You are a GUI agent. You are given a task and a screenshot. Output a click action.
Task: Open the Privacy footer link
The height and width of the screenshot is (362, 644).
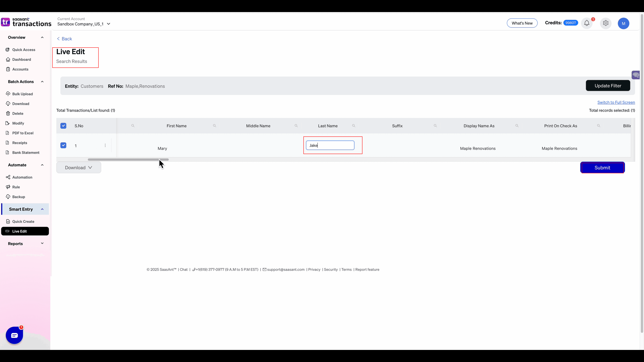tap(314, 269)
